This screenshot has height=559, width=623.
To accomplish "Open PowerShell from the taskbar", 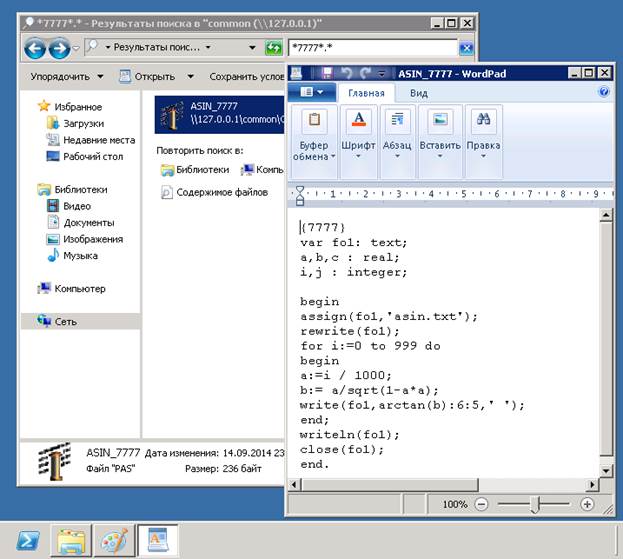I will tap(27, 540).
